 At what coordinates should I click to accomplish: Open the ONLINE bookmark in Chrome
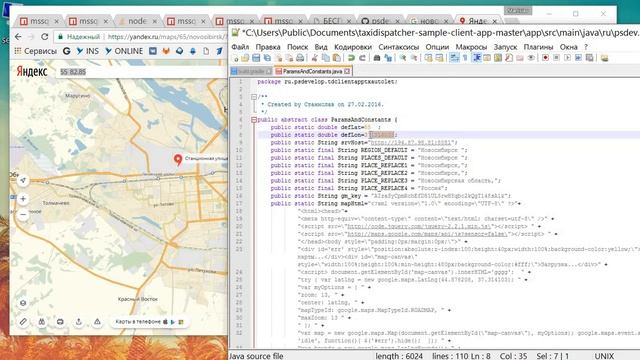124,51
